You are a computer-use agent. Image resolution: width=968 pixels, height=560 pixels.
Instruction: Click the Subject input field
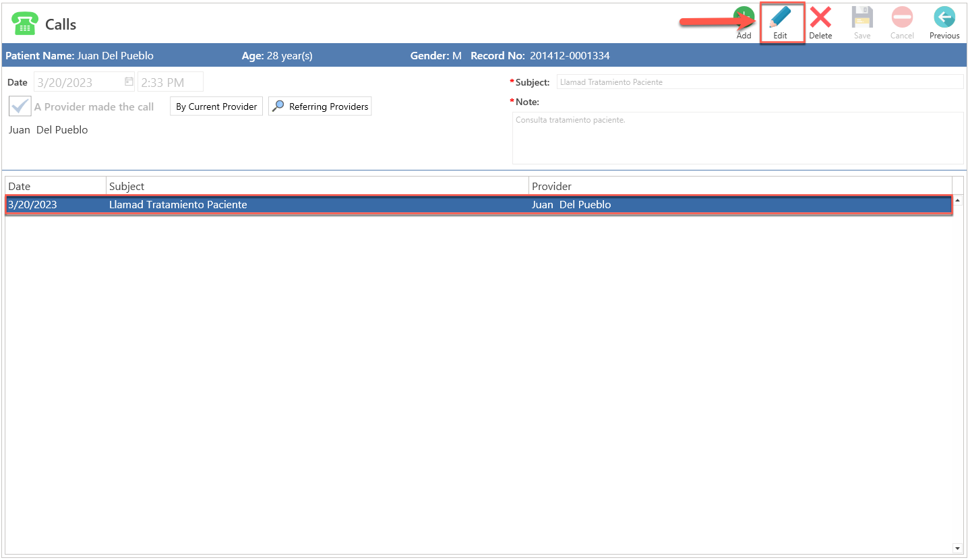coord(760,82)
